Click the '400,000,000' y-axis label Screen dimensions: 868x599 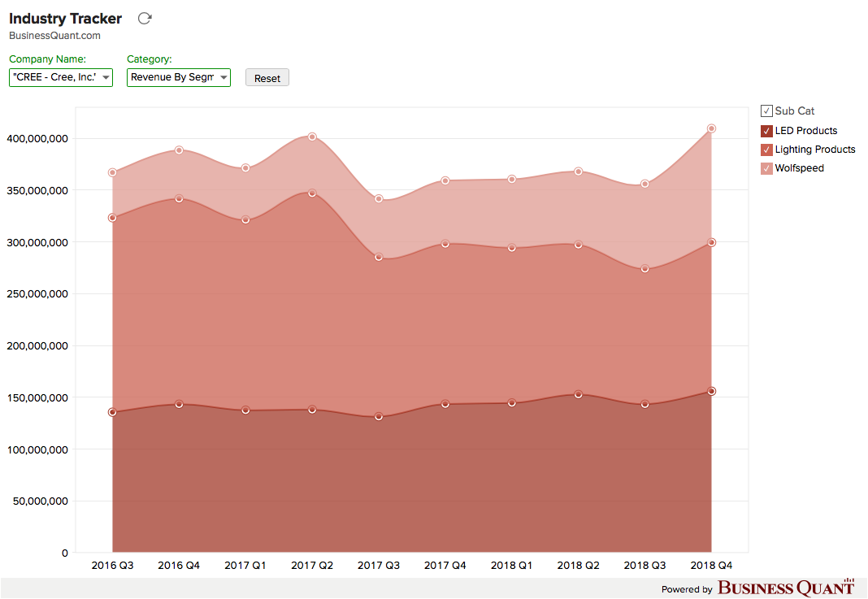37,139
